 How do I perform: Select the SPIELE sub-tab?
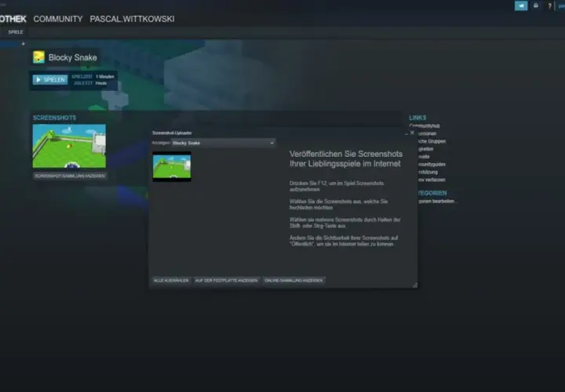pos(16,32)
